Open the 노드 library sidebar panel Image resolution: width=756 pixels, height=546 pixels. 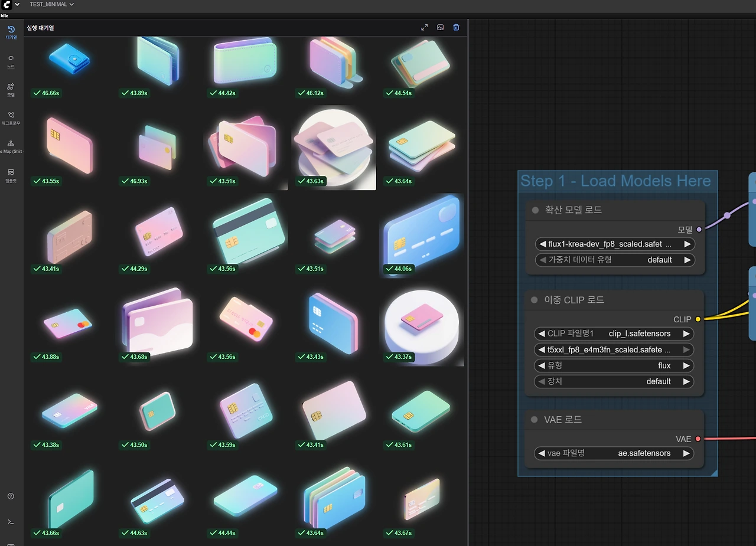11,61
